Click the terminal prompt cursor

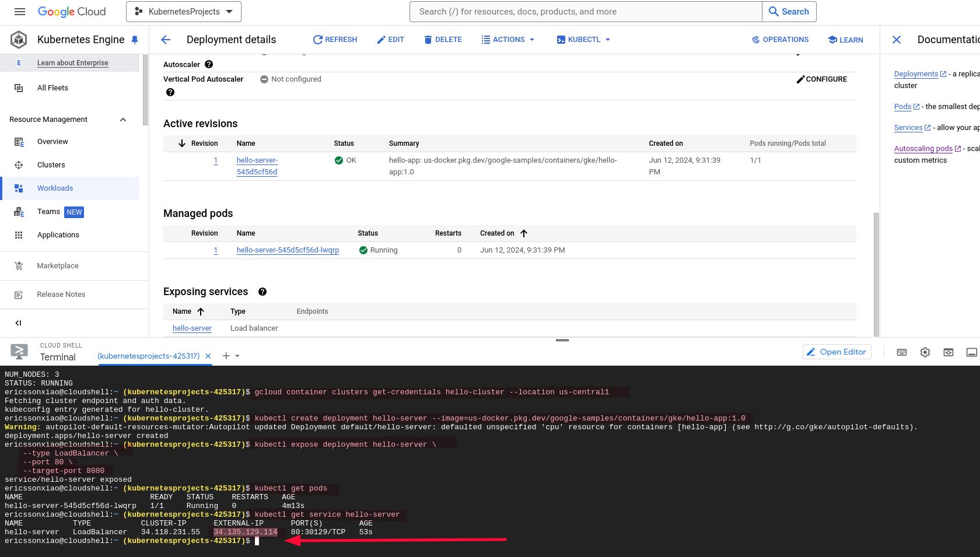(257, 541)
